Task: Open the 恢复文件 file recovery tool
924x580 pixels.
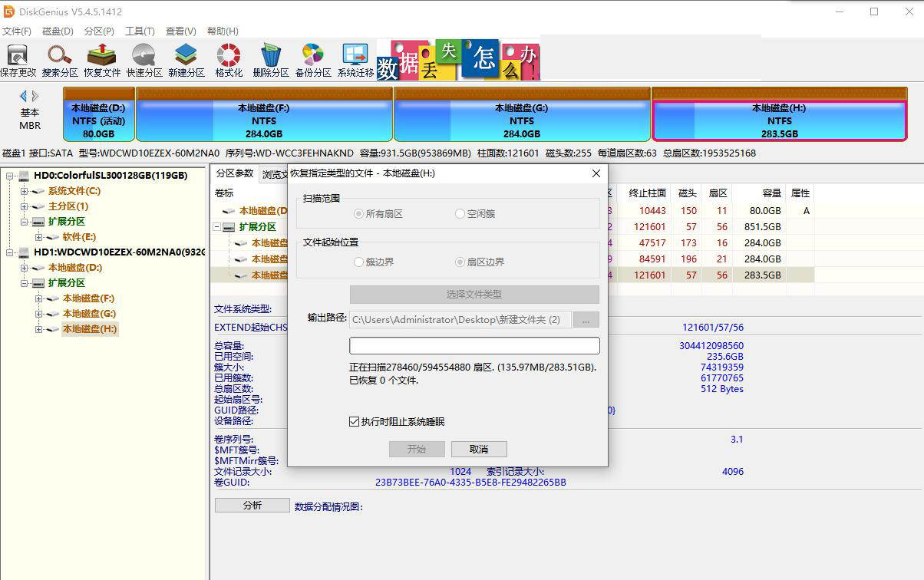Action: [101, 59]
